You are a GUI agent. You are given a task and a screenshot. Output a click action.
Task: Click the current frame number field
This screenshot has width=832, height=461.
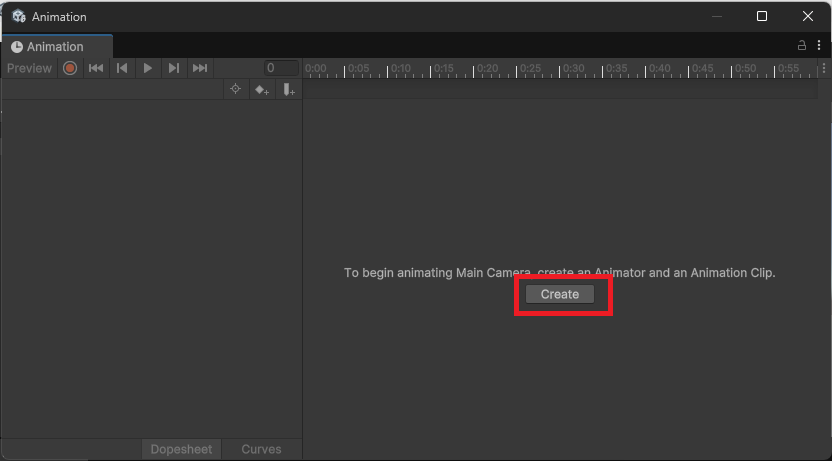pyautogui.click(x=281, y=68)
